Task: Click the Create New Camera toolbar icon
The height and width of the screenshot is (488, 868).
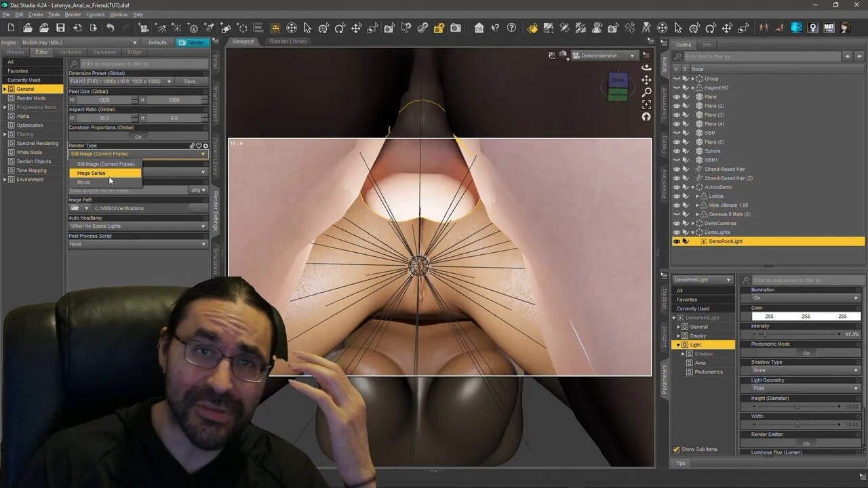Action: click(143, 28)
